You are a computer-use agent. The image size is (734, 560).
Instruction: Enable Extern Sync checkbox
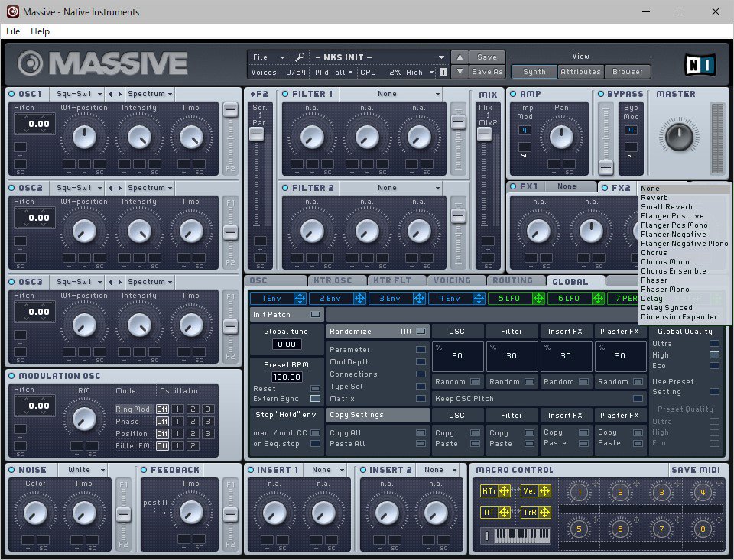coord(316,399)
